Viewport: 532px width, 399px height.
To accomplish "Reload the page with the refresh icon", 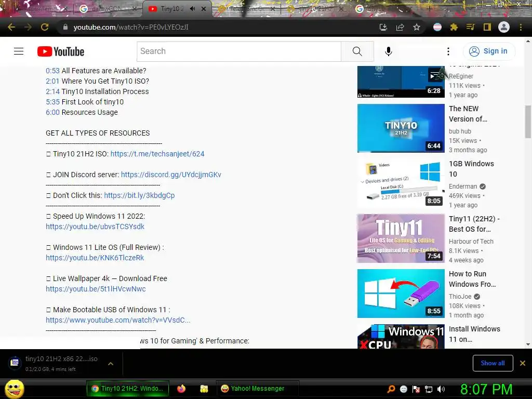I will 45,27.
